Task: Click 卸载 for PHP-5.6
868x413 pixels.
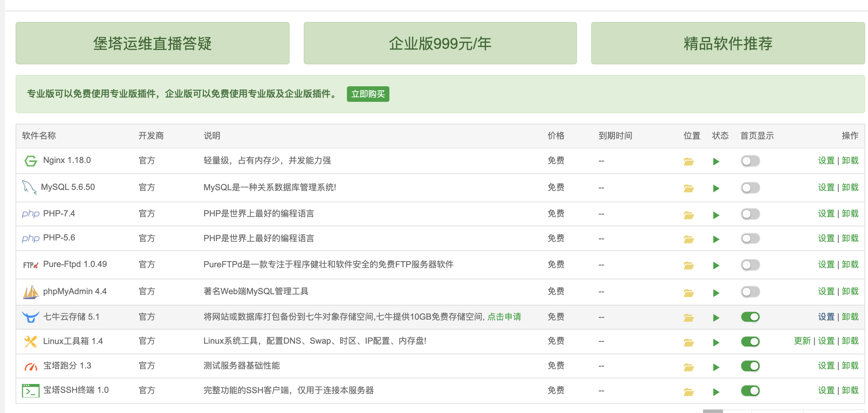Action: pos(850,238)
